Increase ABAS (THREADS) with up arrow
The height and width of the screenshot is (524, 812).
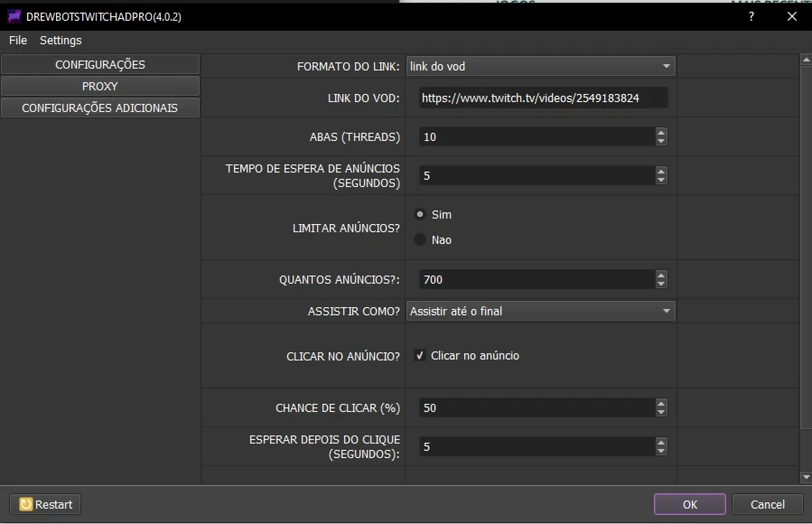(661, 132)
